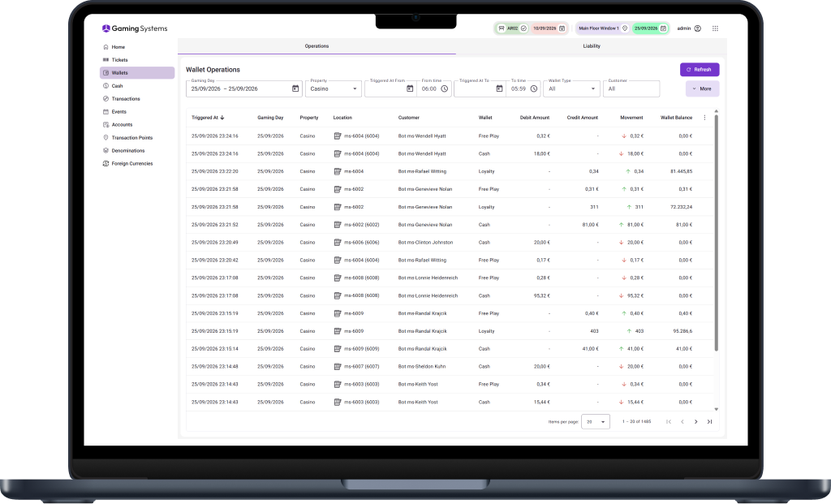Select Wallets in the sidebar

tap(136, 72)
